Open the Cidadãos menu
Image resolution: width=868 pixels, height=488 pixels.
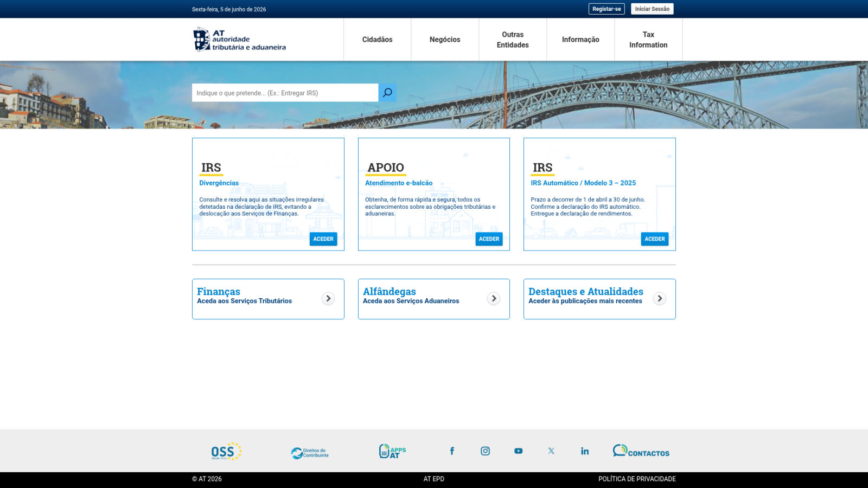pos(378,40)
